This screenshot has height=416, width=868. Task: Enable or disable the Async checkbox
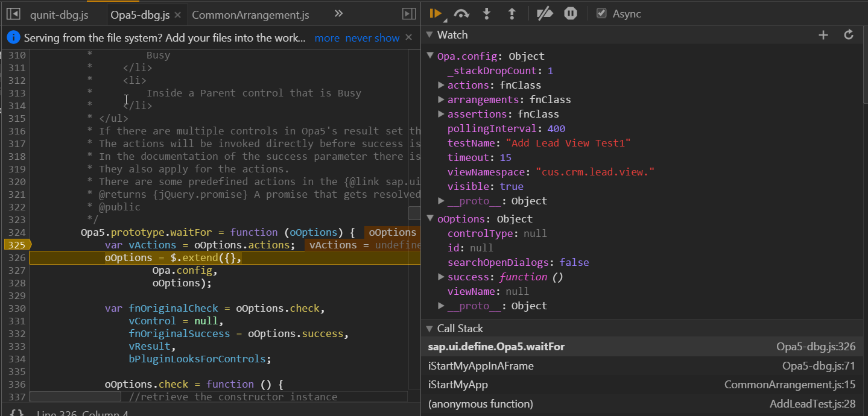pyautogui.click(x=601, y=13)
